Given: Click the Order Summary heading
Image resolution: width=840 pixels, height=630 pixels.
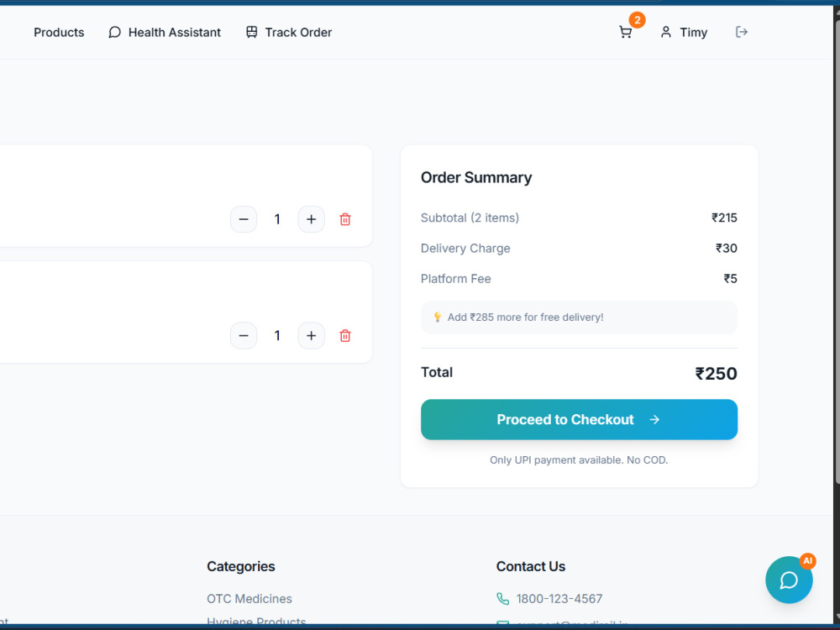Looking at the screenshot, I should click(x=476, y=177).
